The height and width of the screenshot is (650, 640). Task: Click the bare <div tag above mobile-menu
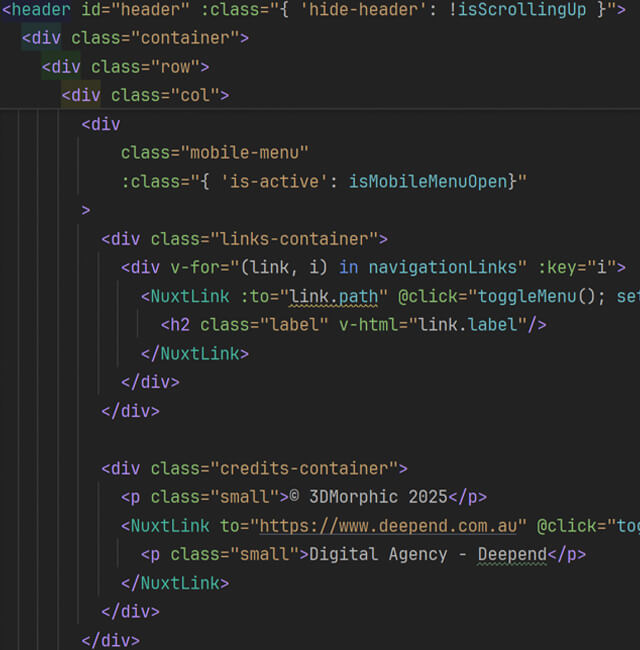tap(101, 124)
